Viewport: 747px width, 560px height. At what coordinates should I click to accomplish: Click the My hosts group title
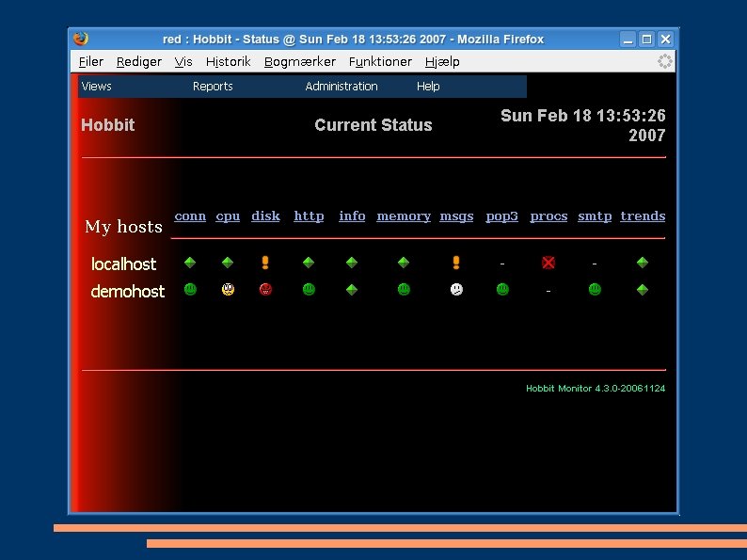123,227
